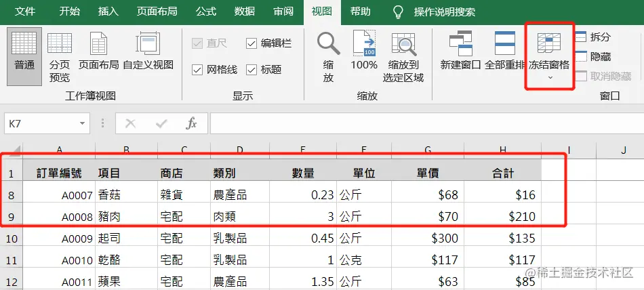Click the formula bar confirm checkmark
The image size is (644, 290).
pos(161,123)
